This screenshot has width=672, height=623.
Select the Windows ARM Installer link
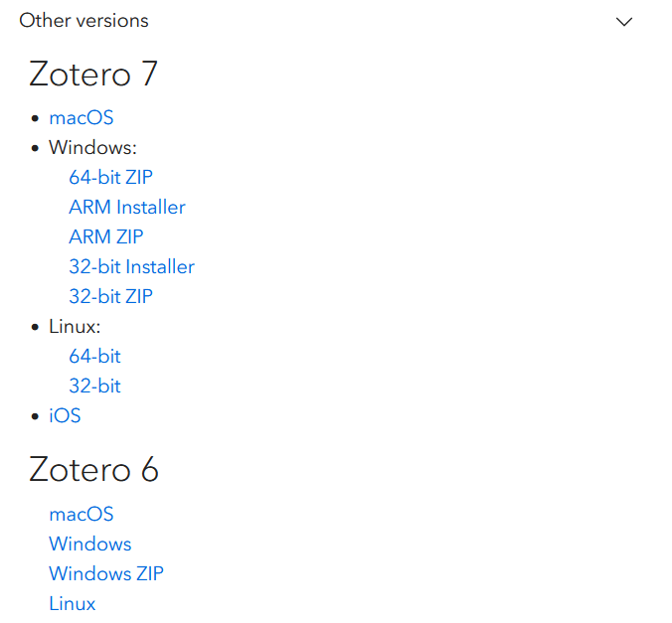click(127, 208)
